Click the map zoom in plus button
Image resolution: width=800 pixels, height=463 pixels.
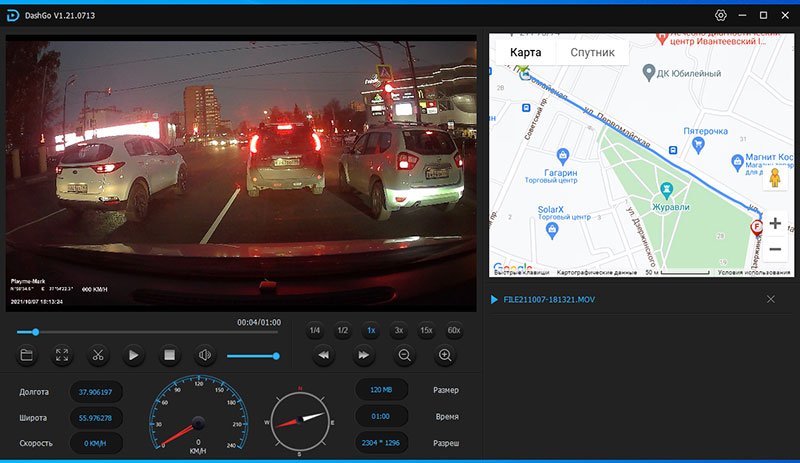tap(775, 224)
